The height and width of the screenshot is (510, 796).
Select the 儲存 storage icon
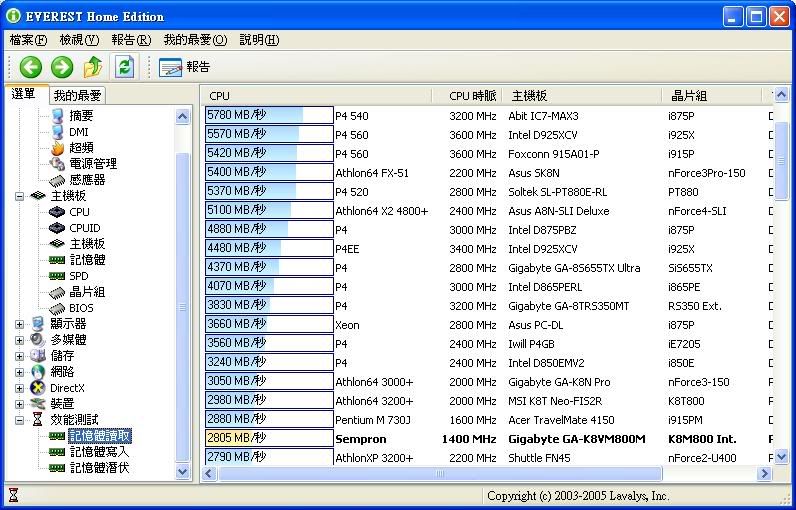coord(38,356)
